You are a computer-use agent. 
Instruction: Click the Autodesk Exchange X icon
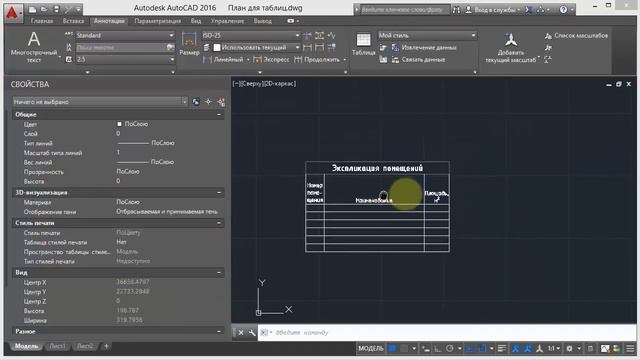528,9
